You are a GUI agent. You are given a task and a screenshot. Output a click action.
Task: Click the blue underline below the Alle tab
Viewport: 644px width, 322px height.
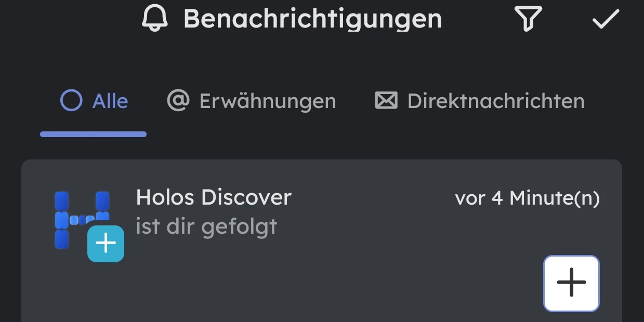93,135
